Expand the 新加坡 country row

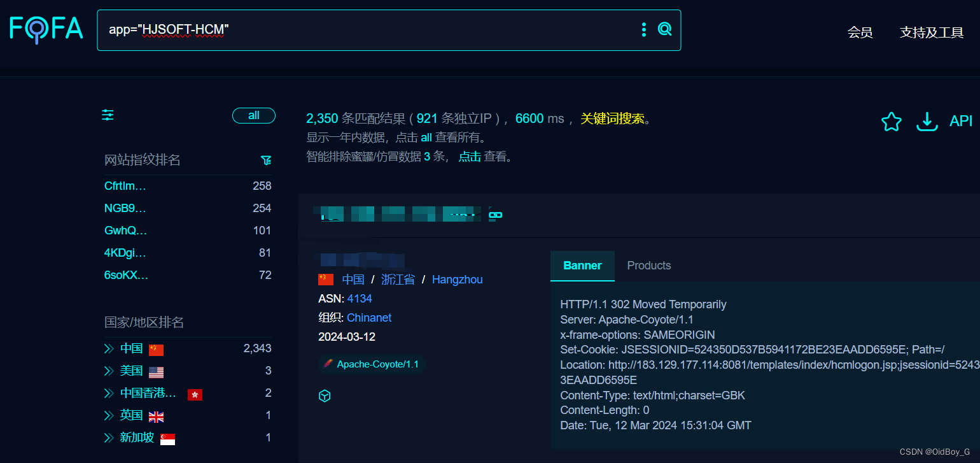109,438
